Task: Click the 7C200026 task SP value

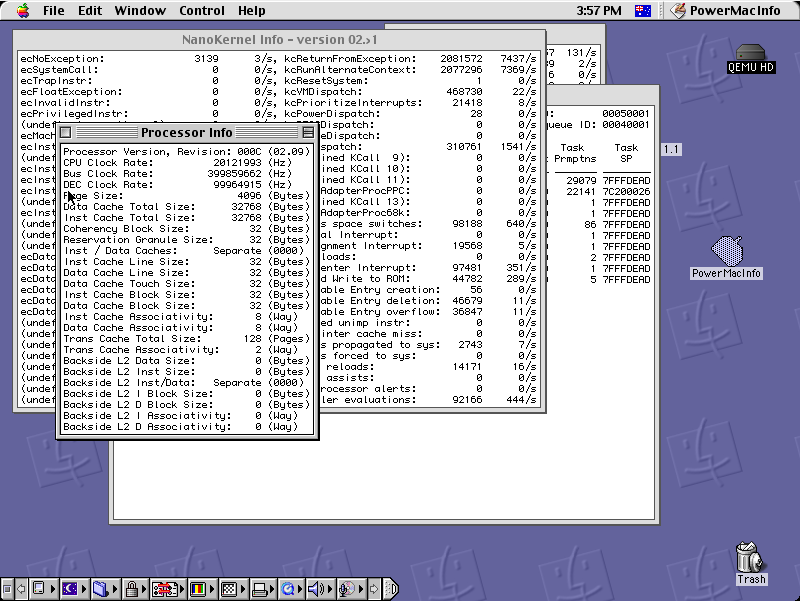Action: pyautogui.click(x=627, y=191)
